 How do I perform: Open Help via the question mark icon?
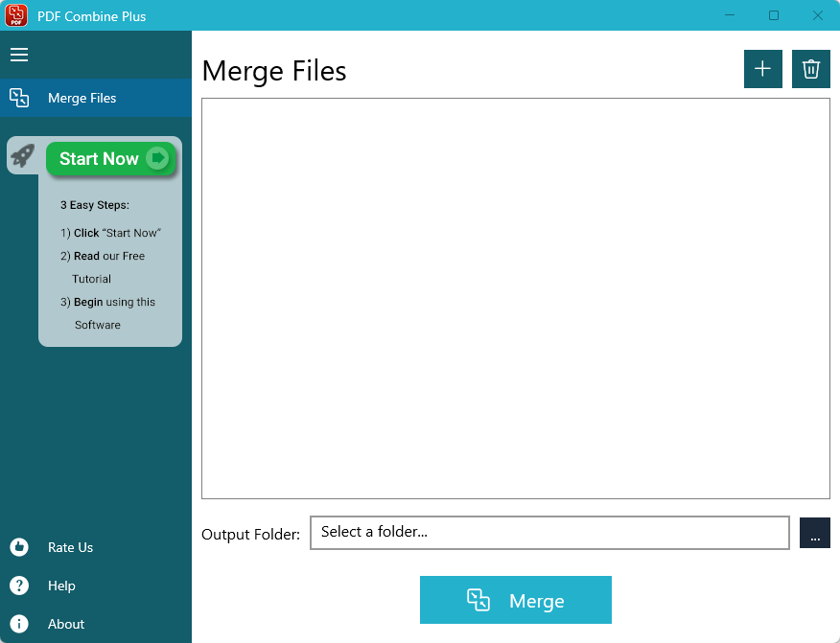point(21,586)
